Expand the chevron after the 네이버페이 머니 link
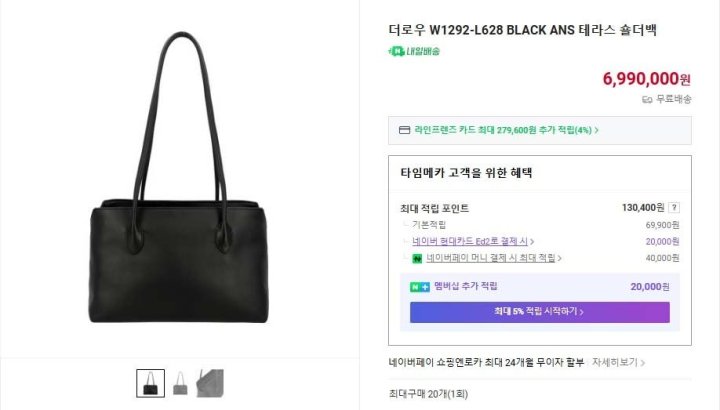 [x=559, y=258]
